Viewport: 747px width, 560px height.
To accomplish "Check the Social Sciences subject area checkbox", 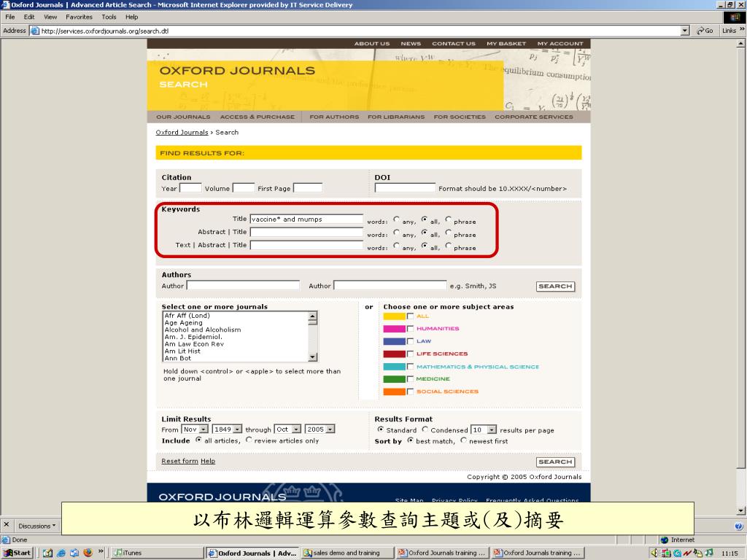I will pos(410,392).
